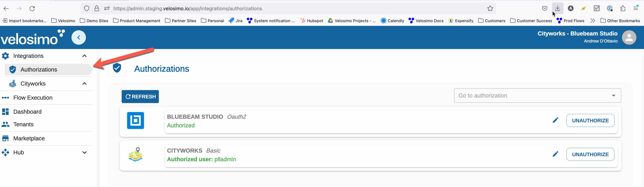Click the padlock site security icon

point(97,8)
